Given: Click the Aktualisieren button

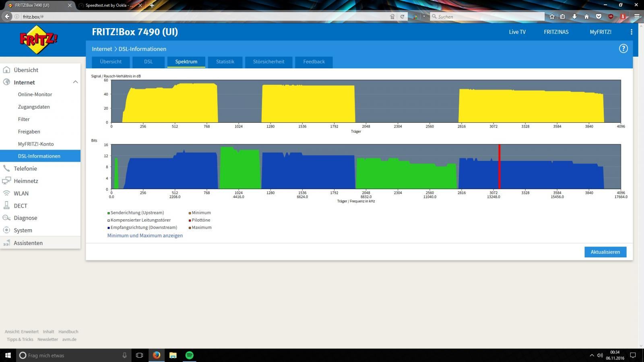Looking at the screenshot, I should (605, 252).
